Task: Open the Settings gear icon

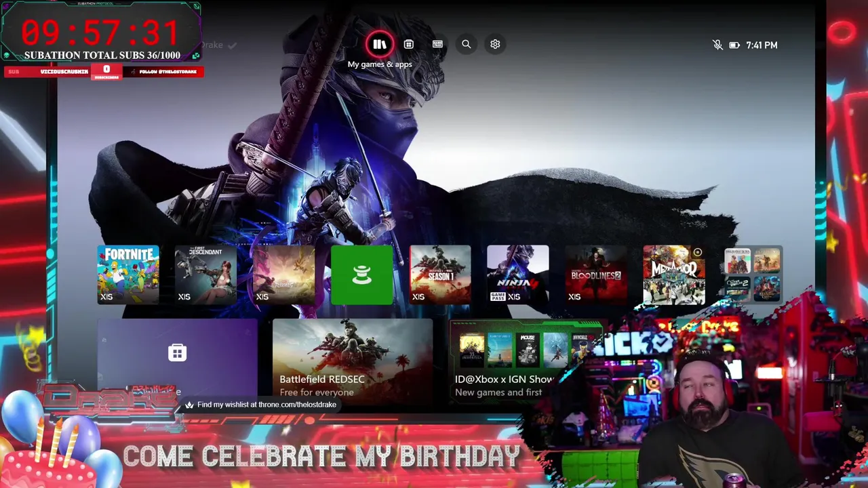Action: pos(495,44)
